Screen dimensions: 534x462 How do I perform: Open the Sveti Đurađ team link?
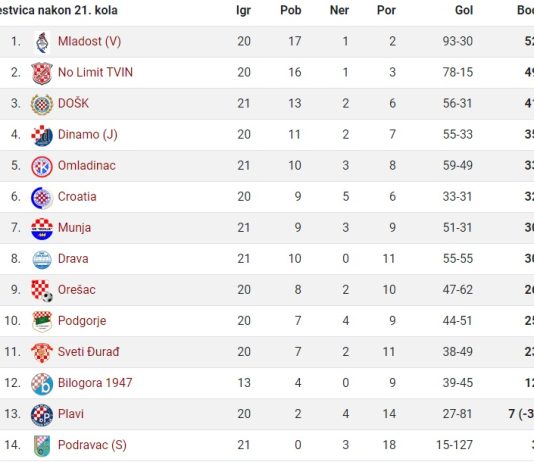click(x=89, y=351)
